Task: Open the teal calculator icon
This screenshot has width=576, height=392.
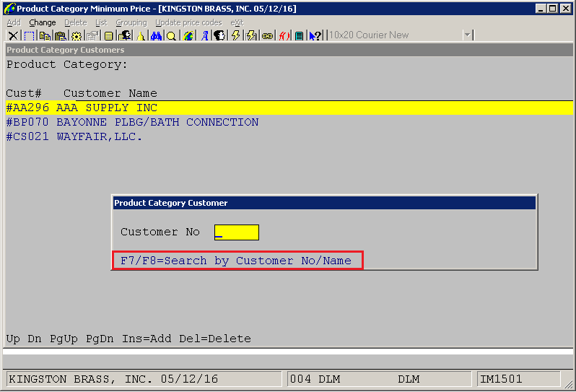Action: 300,35
